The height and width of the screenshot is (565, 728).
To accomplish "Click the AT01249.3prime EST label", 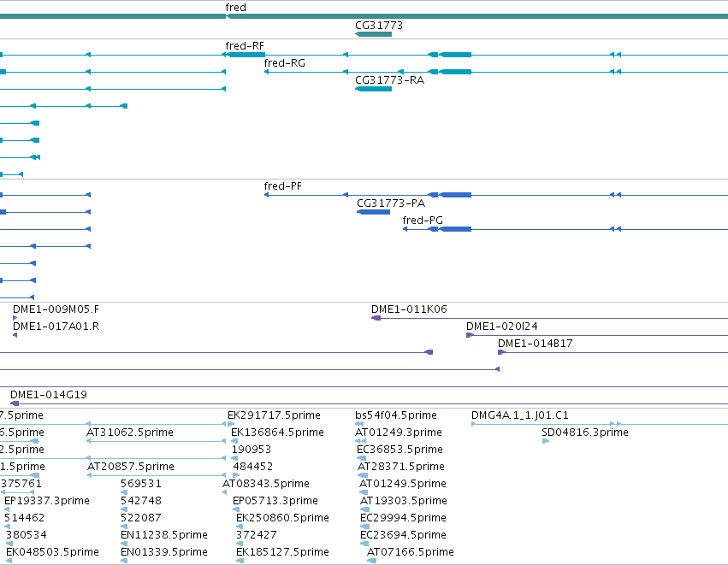I will (x=399, y=433).
